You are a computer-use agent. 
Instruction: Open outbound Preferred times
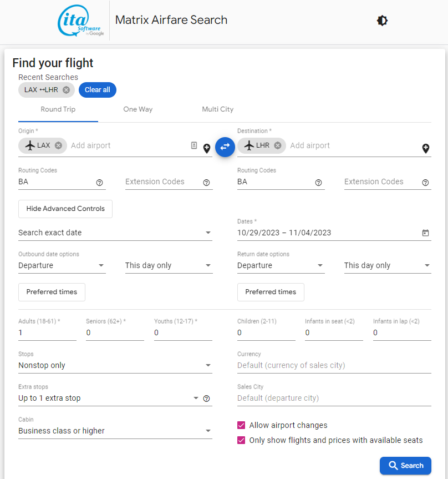point(52,292)
